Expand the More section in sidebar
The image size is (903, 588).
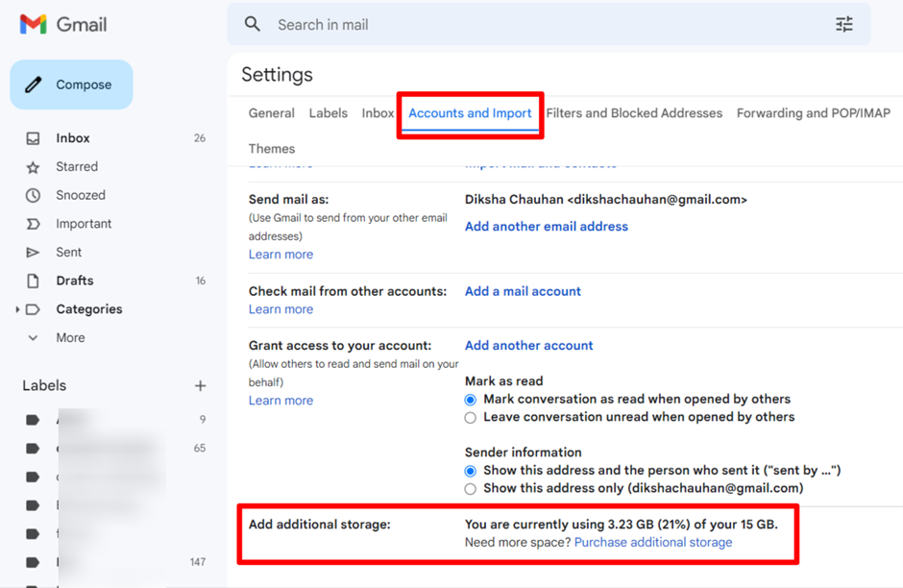pyautogui.click(x=70, y=337)
